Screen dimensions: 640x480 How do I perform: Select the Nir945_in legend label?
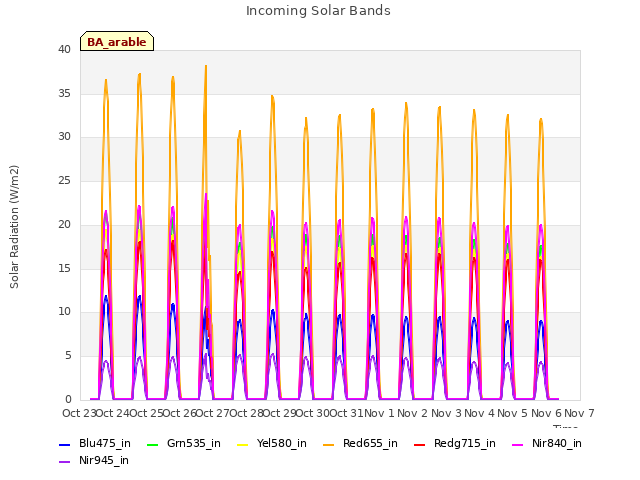[104, 461]
